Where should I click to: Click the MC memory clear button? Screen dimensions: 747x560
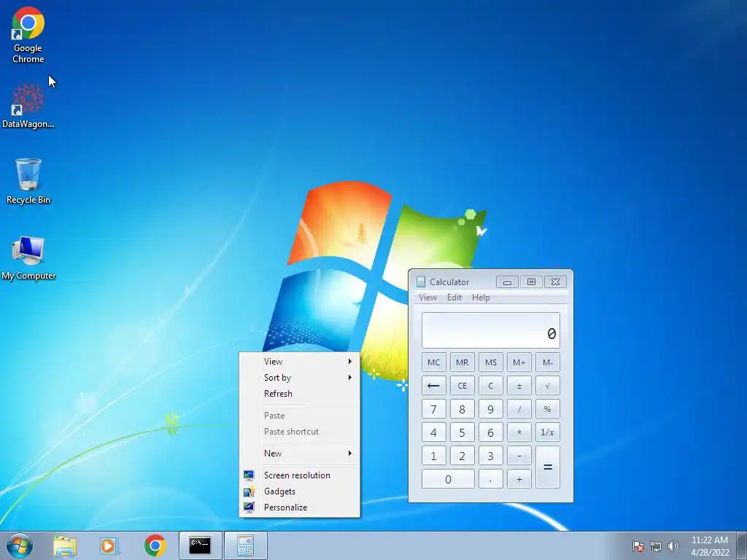click(434, 362)
